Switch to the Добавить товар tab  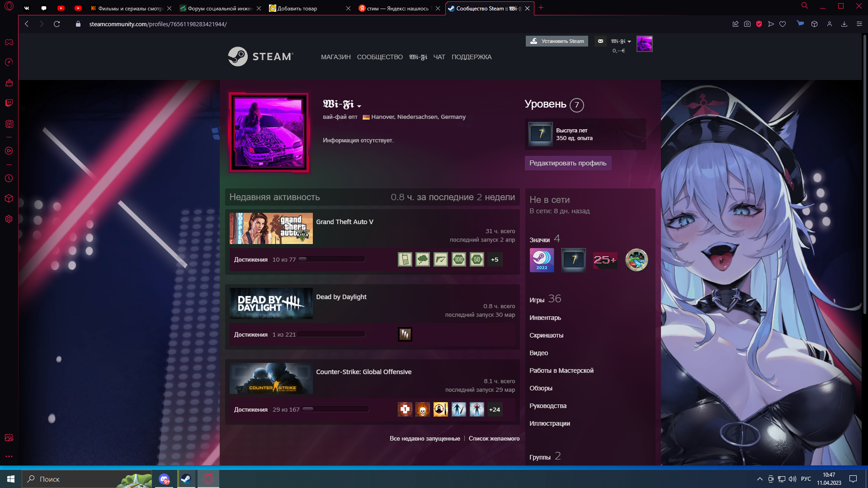tap(310, 8)
